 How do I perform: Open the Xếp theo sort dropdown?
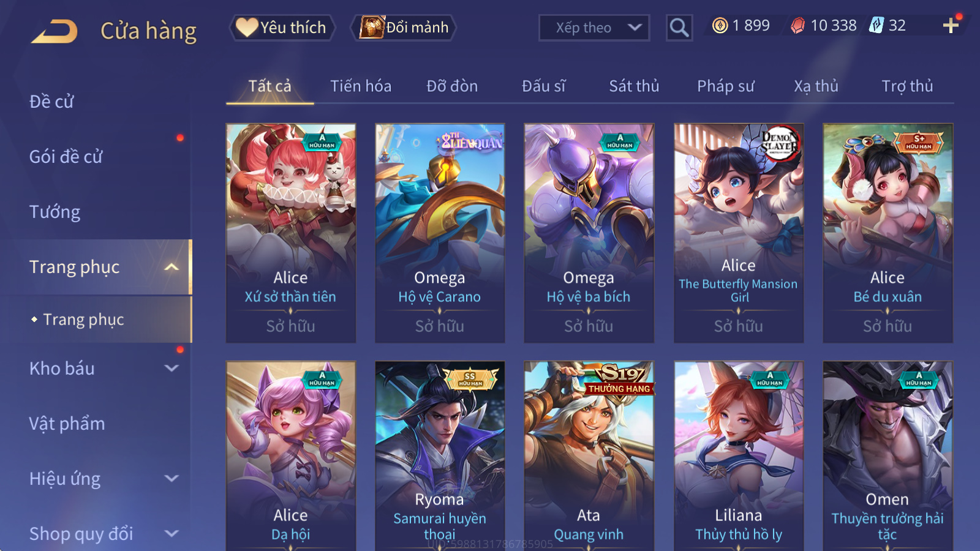point(594,28)
